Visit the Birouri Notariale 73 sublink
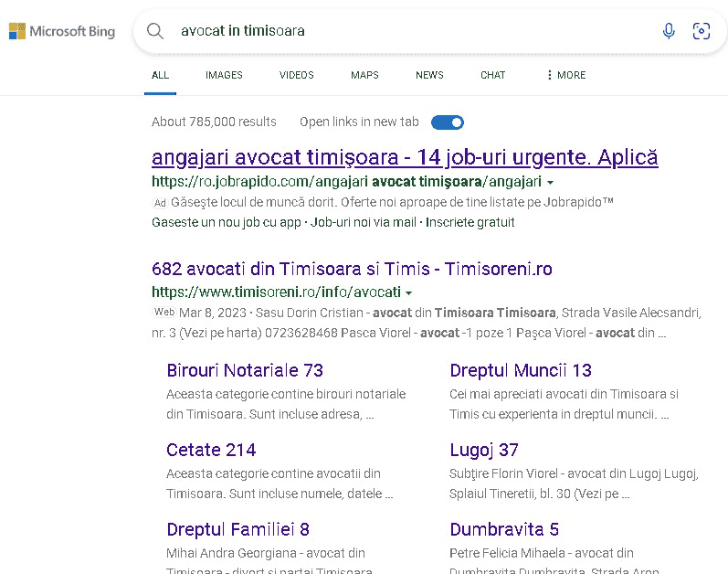This screenshot has height=574, width=728. point(245,370)
